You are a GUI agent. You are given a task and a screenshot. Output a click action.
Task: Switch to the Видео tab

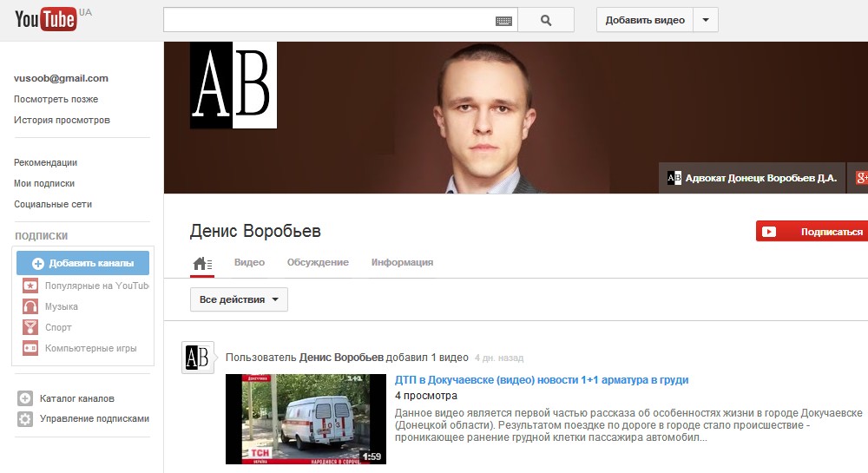(x=249, y=262)
